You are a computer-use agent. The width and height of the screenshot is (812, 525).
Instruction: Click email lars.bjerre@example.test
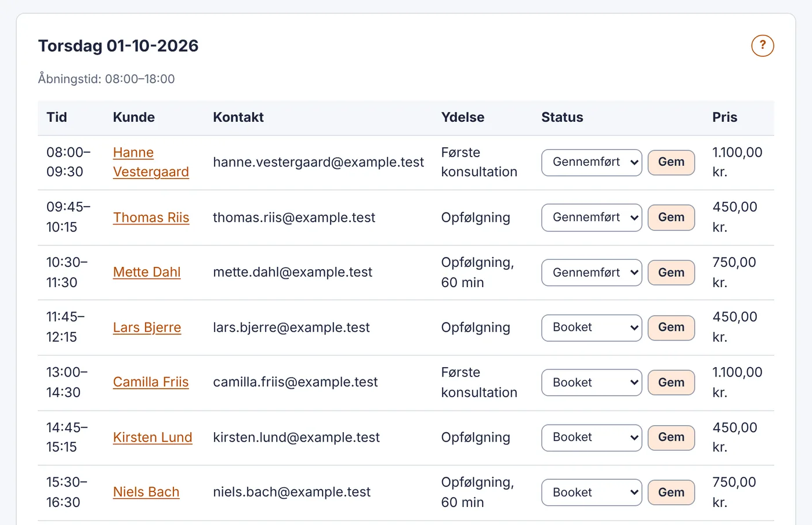(x=291, y=328)
